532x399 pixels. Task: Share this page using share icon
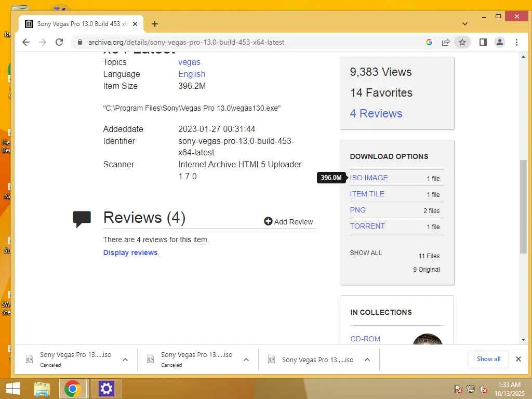click(x=445, y=42)
